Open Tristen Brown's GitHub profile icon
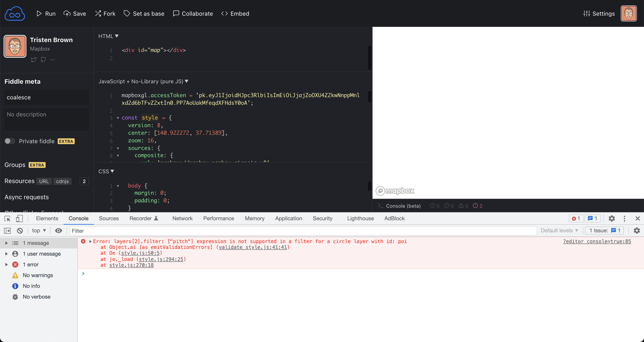Screen dimensions: 644x342 tap(43, 60)
